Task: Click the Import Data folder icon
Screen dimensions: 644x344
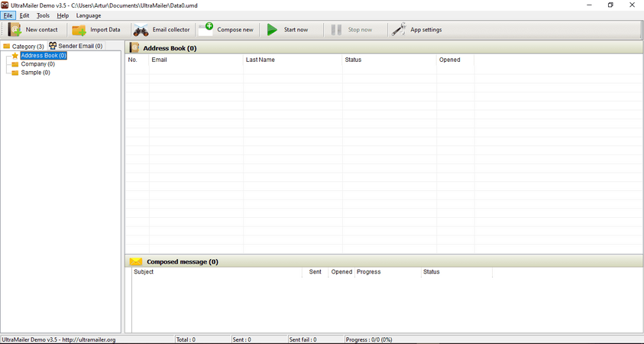Action: pos(79,30)
